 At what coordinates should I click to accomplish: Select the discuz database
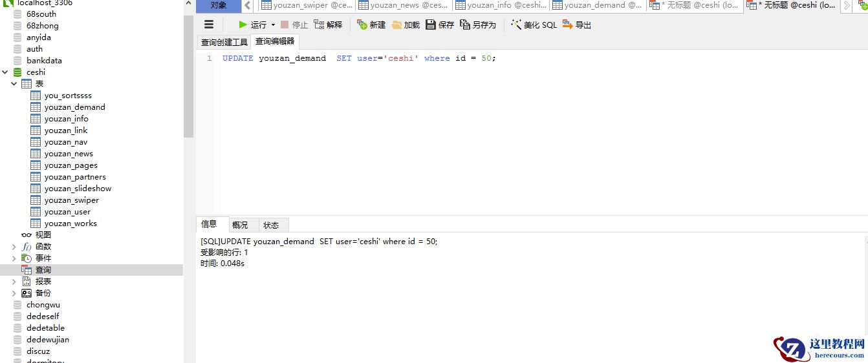point(38,351)
